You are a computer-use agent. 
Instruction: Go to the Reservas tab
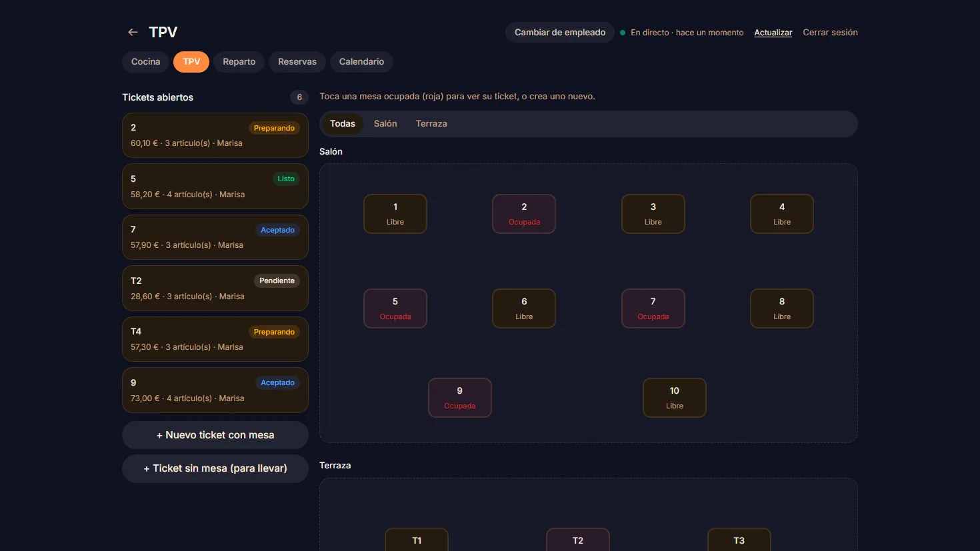[297, 62]
